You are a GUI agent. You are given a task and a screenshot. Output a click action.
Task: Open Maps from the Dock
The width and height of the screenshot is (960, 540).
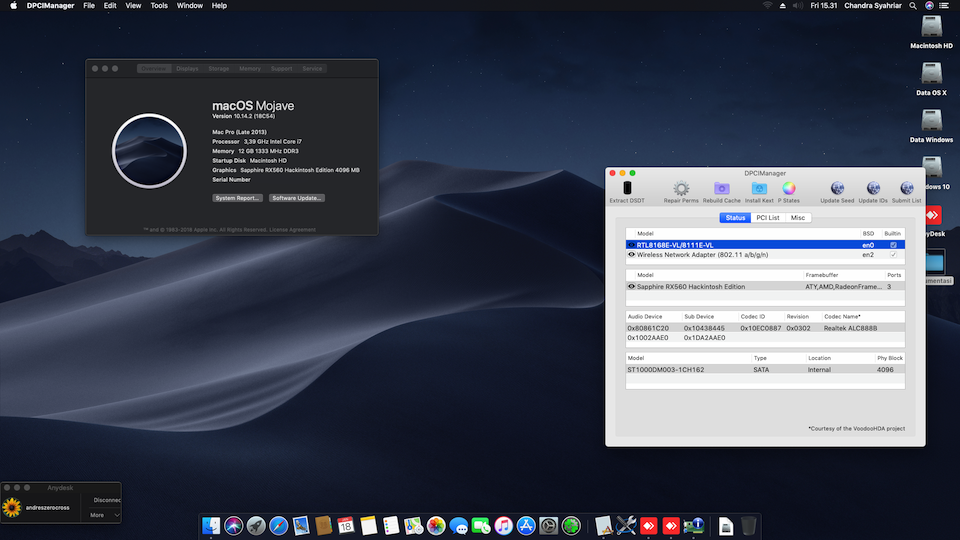(x=413, y=525)
